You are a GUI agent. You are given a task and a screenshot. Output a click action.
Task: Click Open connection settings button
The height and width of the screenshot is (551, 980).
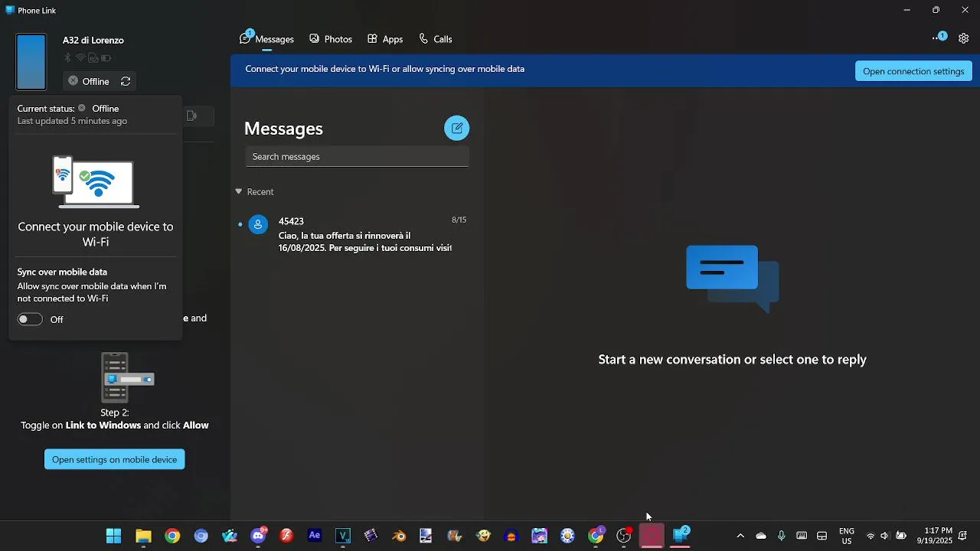(x=913, y=71)
